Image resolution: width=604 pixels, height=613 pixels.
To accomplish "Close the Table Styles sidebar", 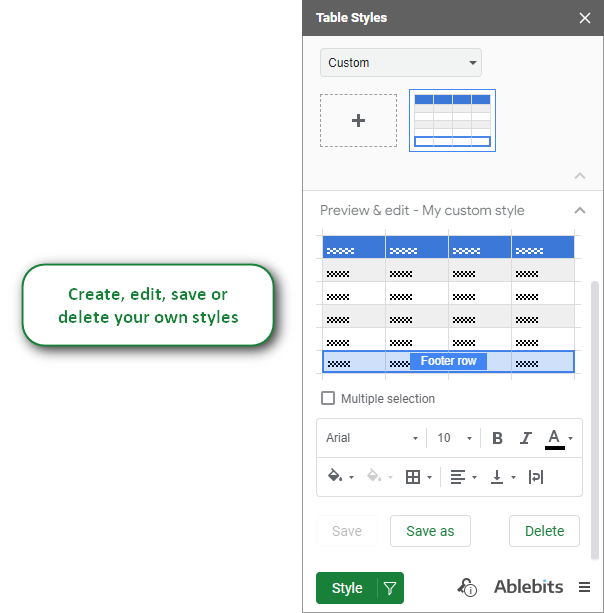I will click(585, 18).
